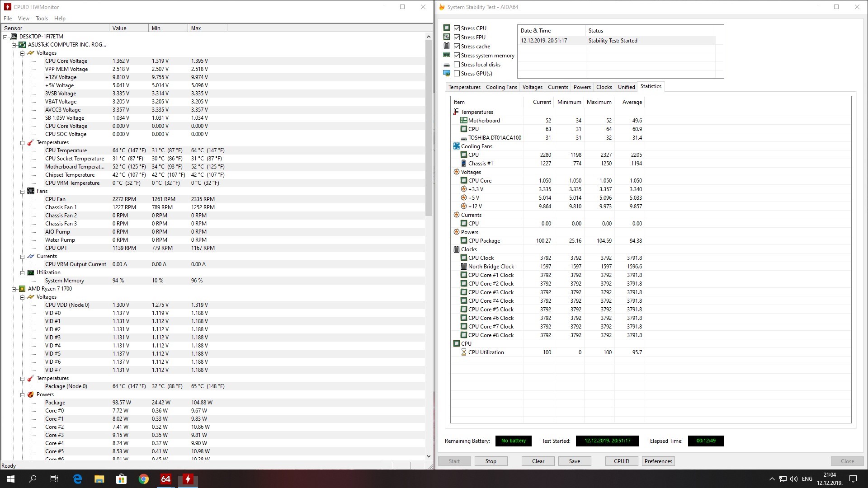Open Chrome from the taskbar
Screen dimensions: 868x488
coord(143,479)
